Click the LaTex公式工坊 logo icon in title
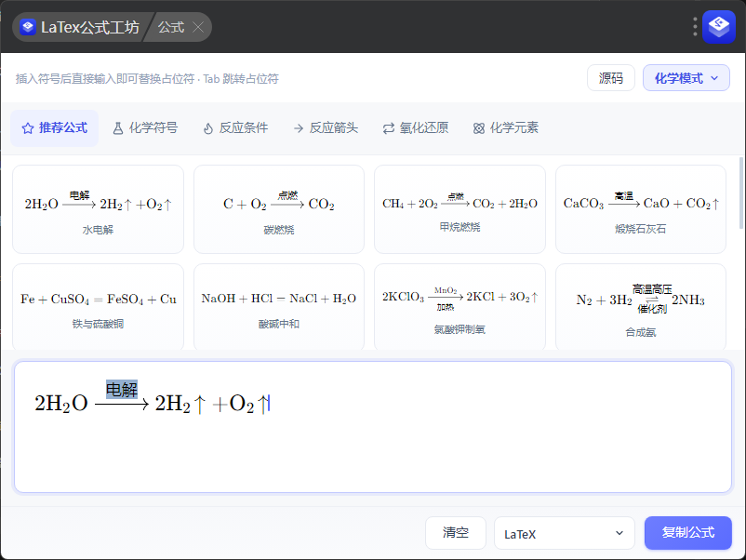This screenshot has height=560, width=746. click(x=28, y=27)
